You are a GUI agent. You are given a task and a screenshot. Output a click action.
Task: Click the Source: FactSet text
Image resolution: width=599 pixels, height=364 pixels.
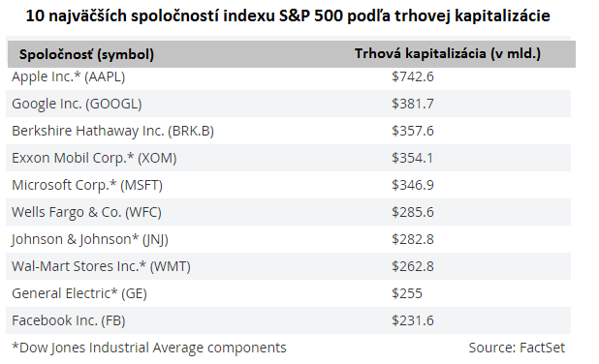[x=517, y=348]
